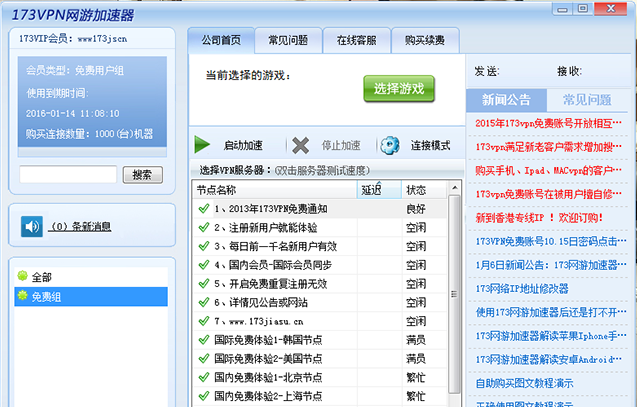This screenshot has width=637, height=407.
Task: Click the green burst icon beside 免费组
Action: point(23,295)
